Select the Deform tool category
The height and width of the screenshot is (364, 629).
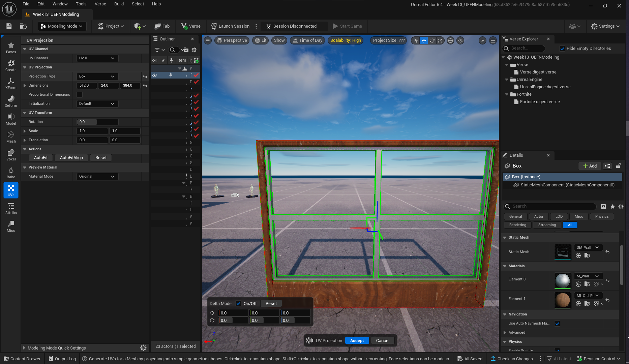point(11,101)
